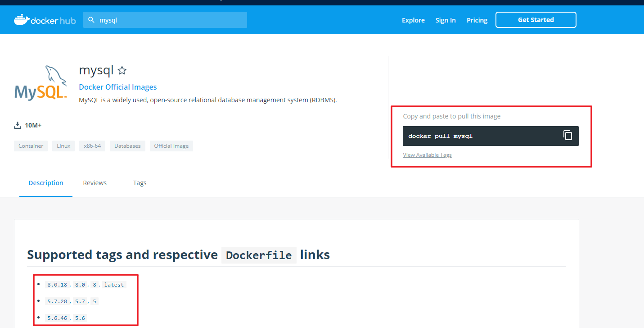Click the 10M+ downloads count
This screenshot has width=644, height=328.
pos(33,125)
